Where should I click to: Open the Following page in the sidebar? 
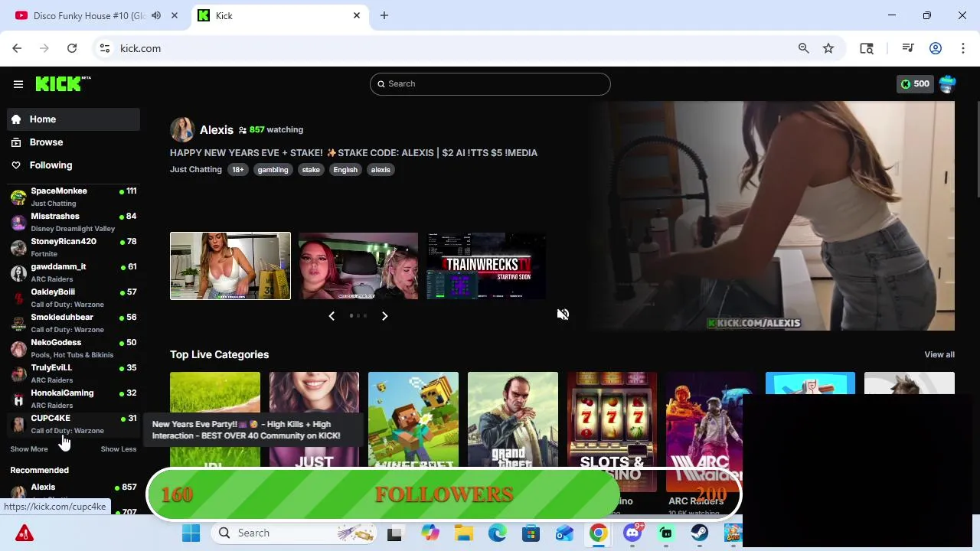point(73,165)
